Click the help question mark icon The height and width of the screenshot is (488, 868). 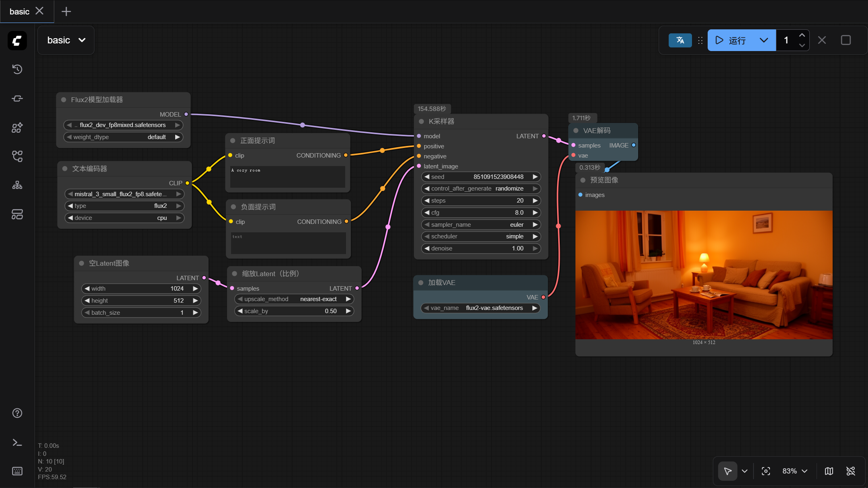pyautogui.click(x=17, y=413)
